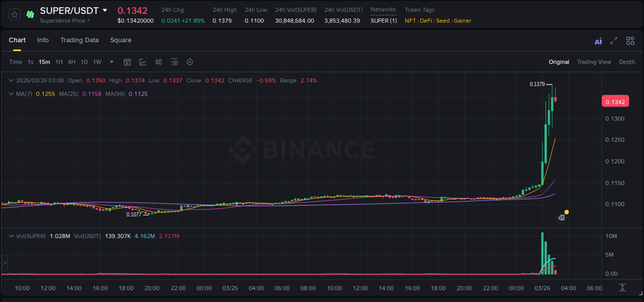Expand the chart to fullscreen
The width and height of the screenshot is (644, 302).
[614, 40]
